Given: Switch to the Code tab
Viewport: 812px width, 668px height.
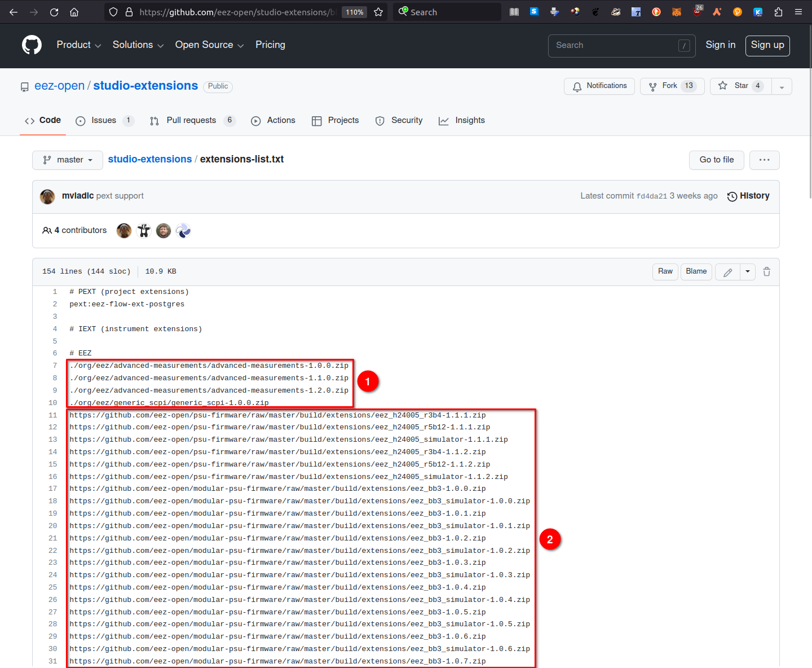Looking at the screenshot, I should [43, 121].
